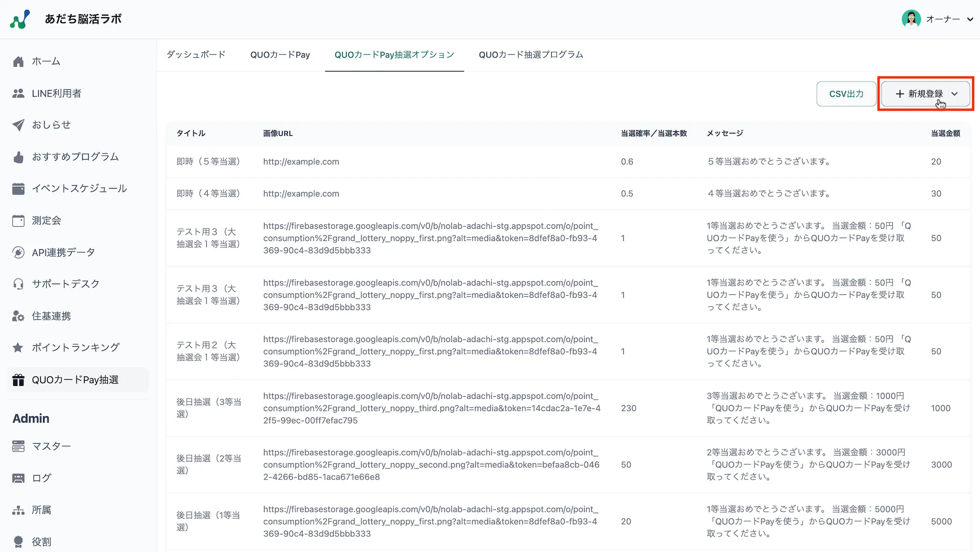
Task: Click the API連携データ icon
Action: [x=19, y=252]
